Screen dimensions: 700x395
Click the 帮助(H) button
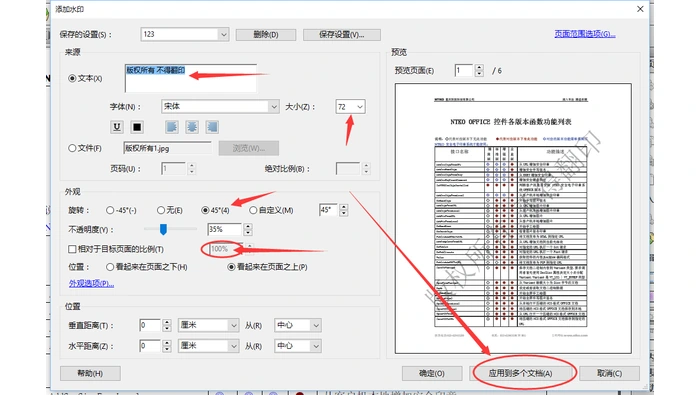click(x=90, y=373)
